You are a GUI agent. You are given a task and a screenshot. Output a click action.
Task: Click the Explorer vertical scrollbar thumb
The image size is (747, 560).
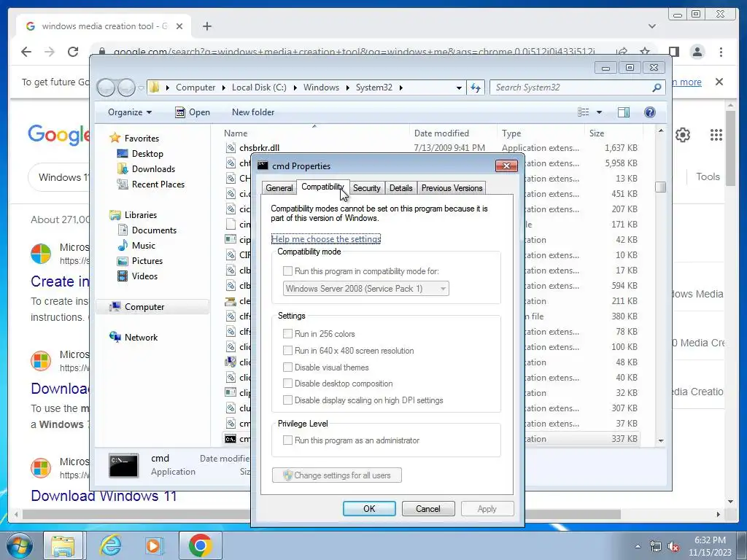661,187
